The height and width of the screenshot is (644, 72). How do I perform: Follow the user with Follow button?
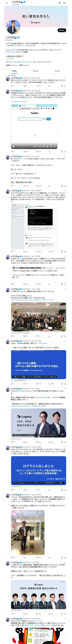62,30
